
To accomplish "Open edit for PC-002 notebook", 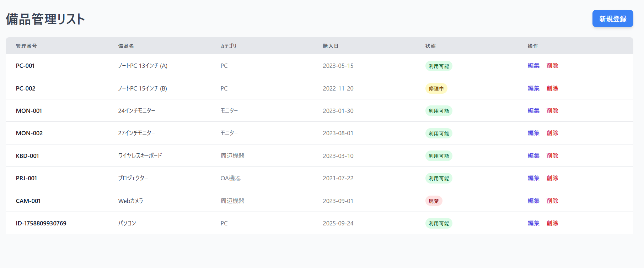I will point(533,88).
